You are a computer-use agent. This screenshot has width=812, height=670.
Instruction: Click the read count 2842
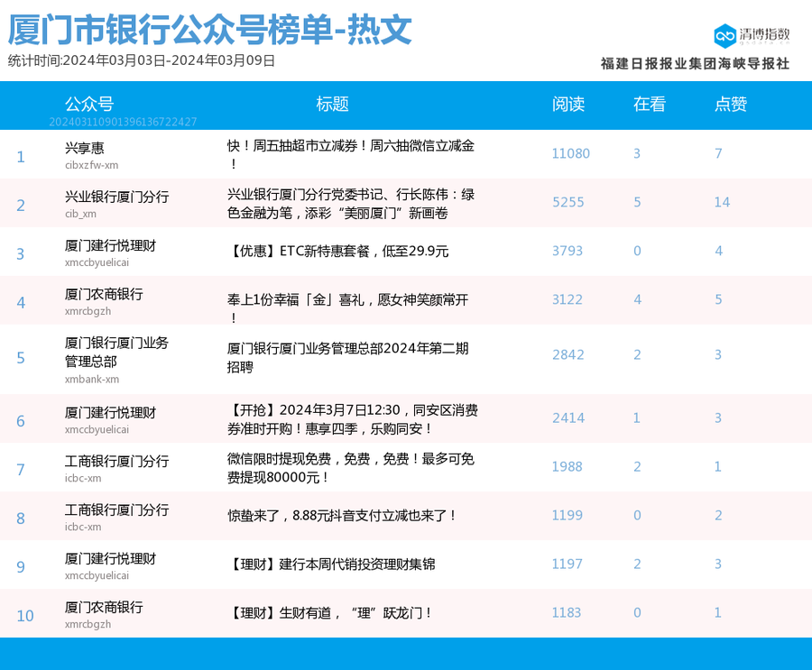pyautogui.click(x=567, y=354)
